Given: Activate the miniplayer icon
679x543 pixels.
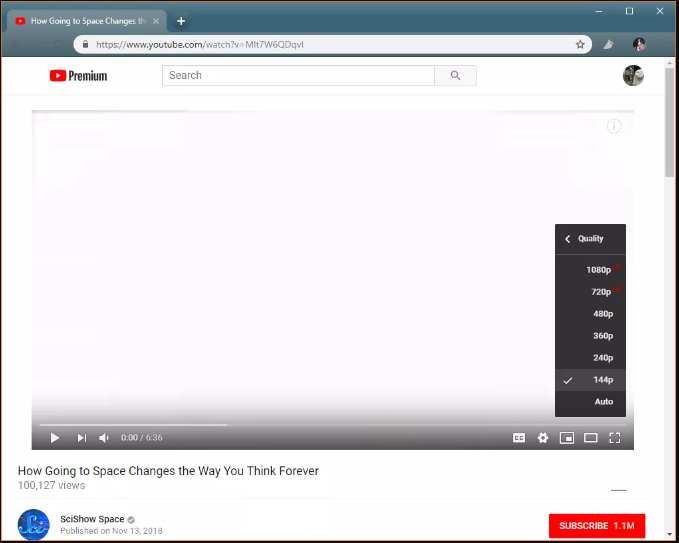Looking at the screenshot, I should 566,438.
